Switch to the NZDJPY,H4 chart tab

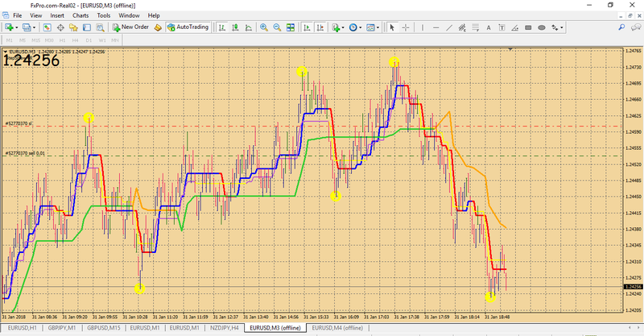coord(225,329)
